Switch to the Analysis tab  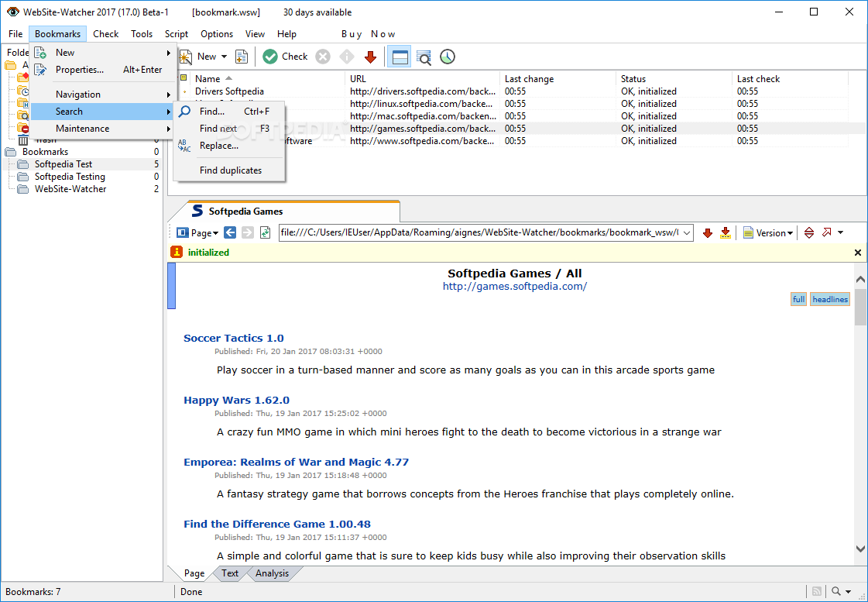click(272, 574)
